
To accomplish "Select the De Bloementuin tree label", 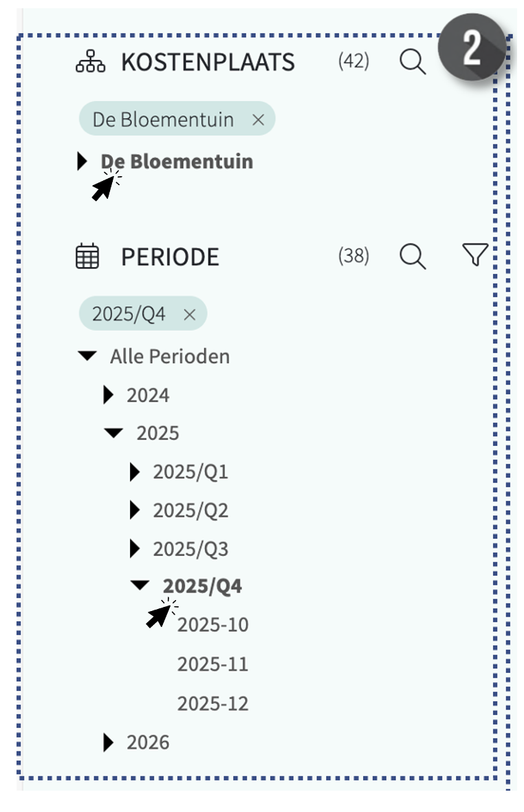I will pos(177,161).
